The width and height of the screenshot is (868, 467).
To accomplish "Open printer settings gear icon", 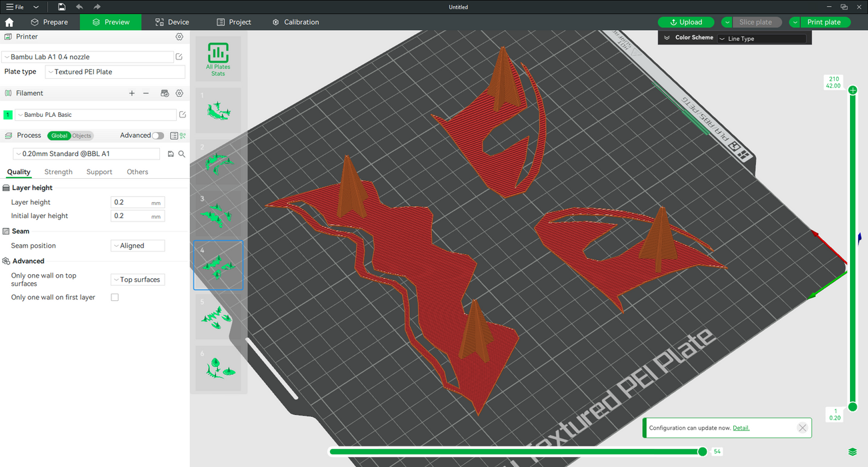I will click(x=179, y=37).
